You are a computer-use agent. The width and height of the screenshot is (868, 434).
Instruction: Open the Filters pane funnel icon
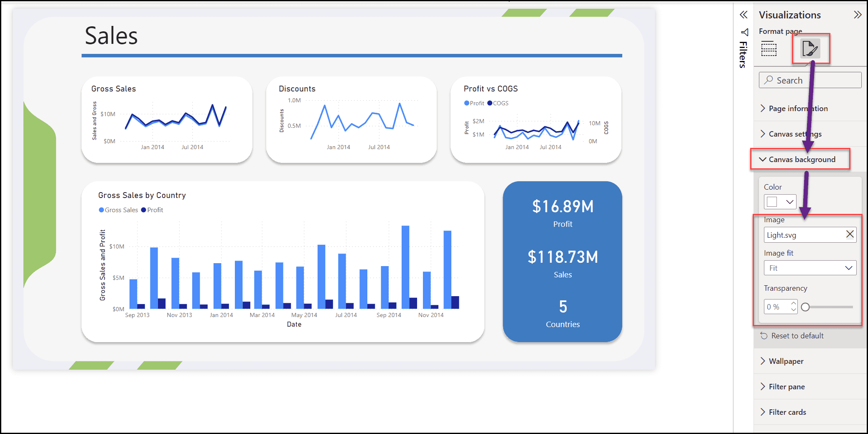click(x=743, y=32)
